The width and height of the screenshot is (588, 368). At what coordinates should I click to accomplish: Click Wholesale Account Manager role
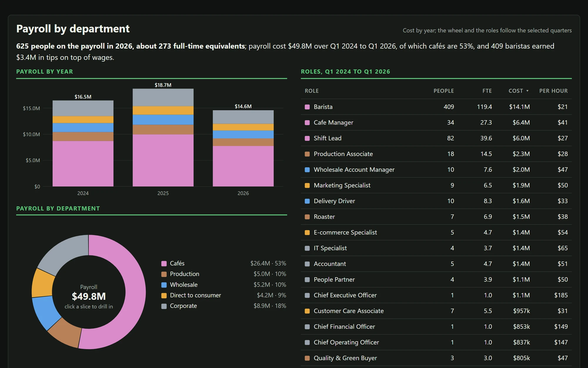click(354, 170)
